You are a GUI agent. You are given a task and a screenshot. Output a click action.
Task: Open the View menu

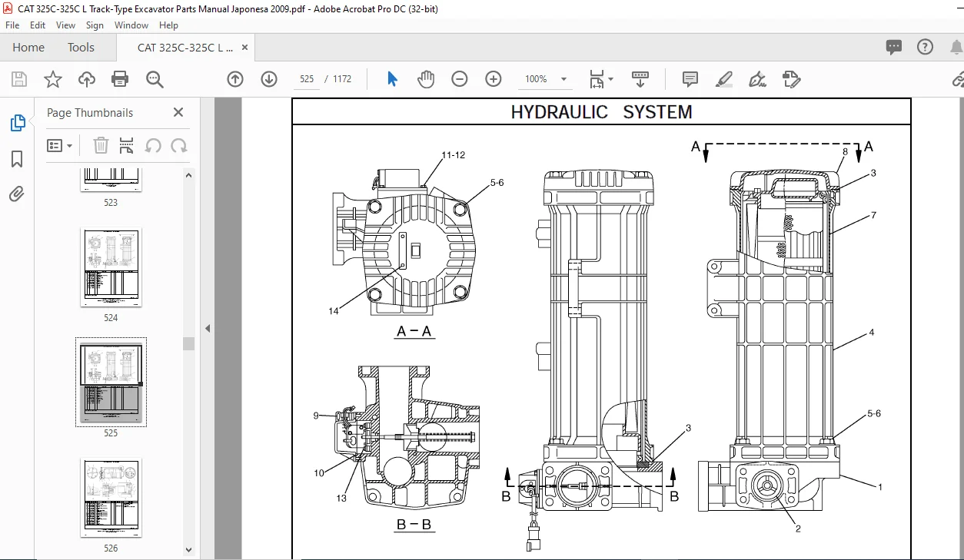click(65, 25)
